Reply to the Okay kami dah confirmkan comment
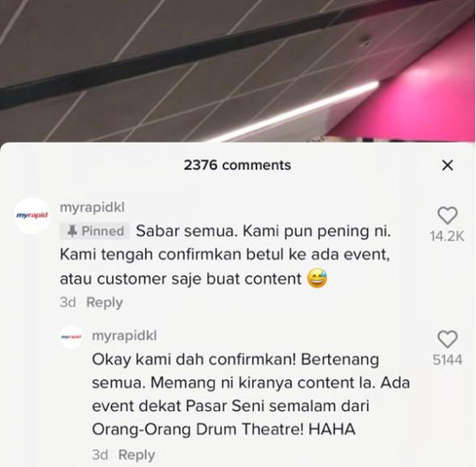The width and height of the screenshot is (476, 467). (x=137, y=455)
